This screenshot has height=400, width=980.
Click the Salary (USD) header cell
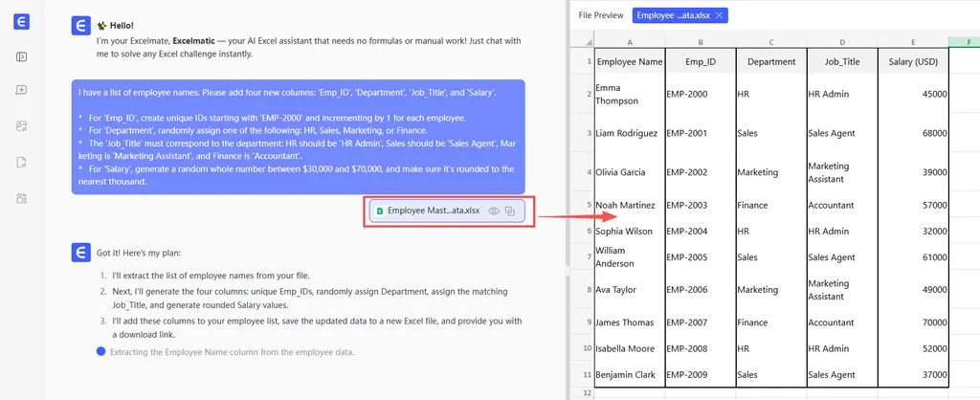(x=913, y=62)
